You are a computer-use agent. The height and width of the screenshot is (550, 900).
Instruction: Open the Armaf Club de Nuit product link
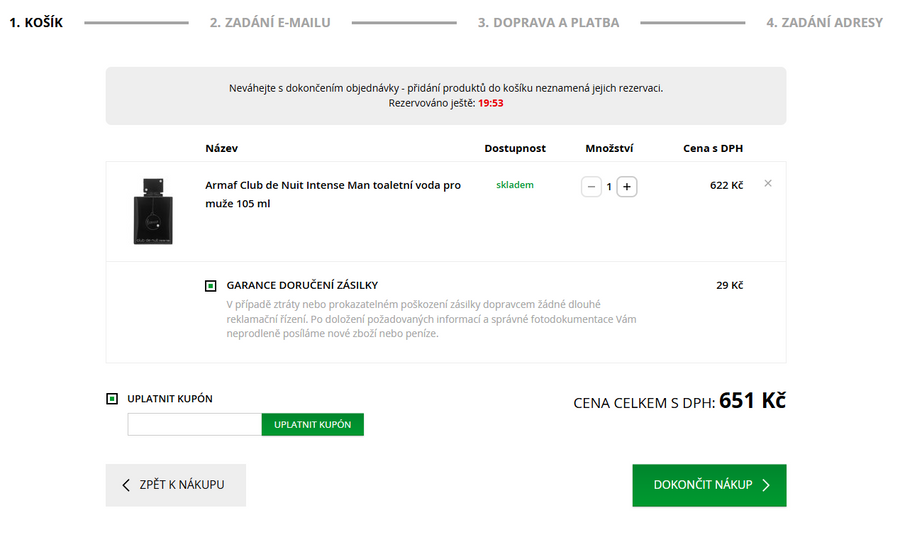coord(333,194)
